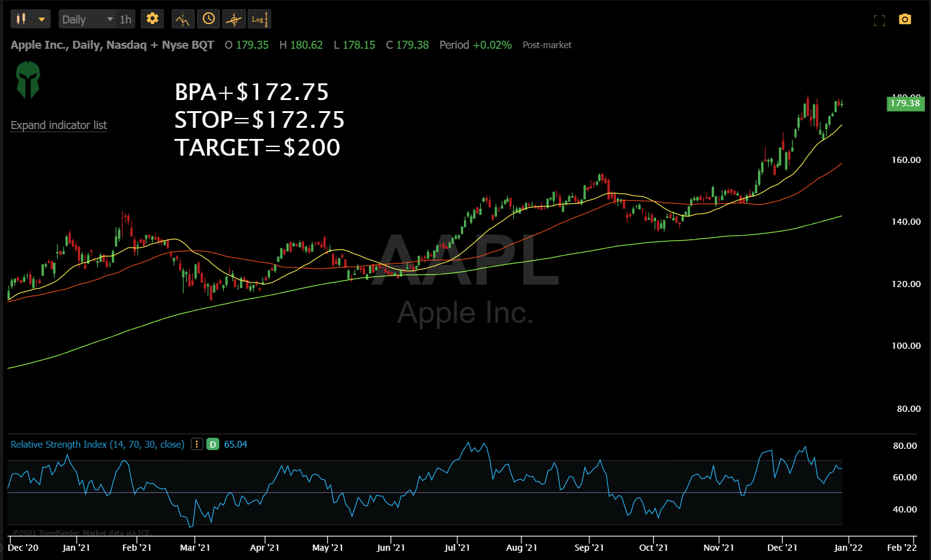Click the Dec '20 date label

23,548
